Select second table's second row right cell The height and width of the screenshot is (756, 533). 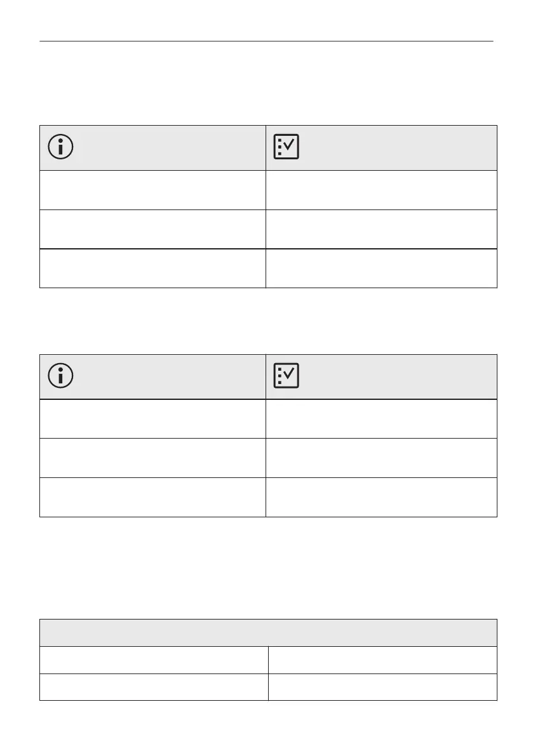[x=381, y=458]
